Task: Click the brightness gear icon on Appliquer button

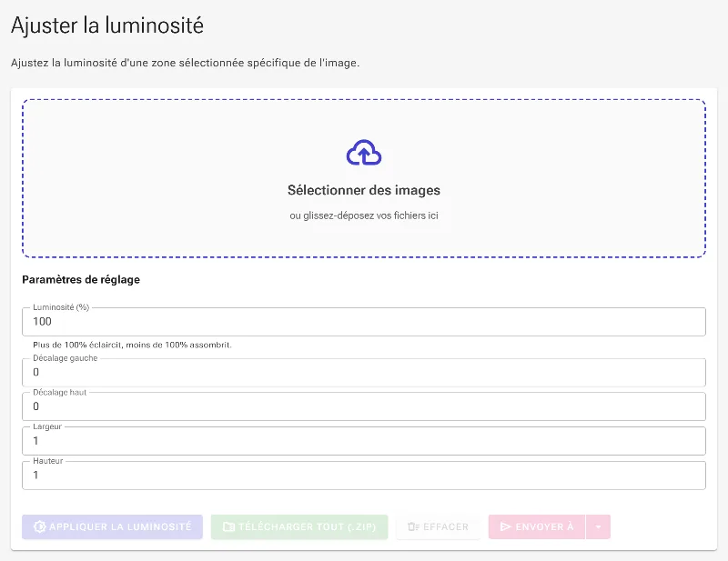Action: tap(39, 526)
